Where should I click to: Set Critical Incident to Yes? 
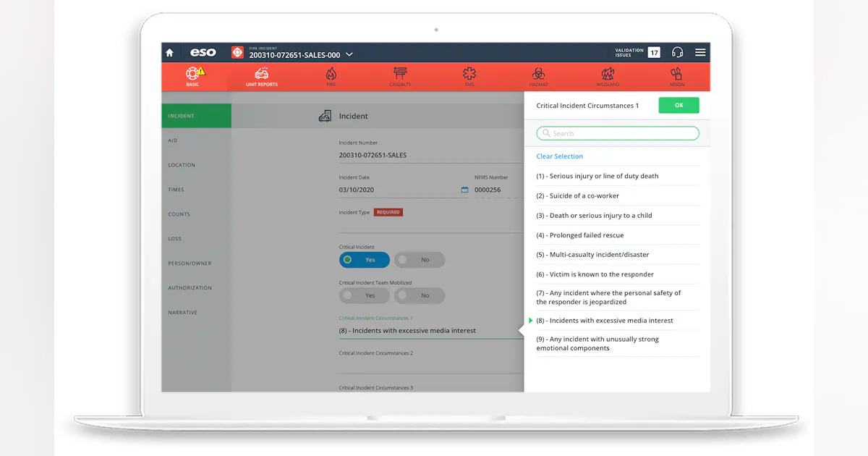click(365, 260)
